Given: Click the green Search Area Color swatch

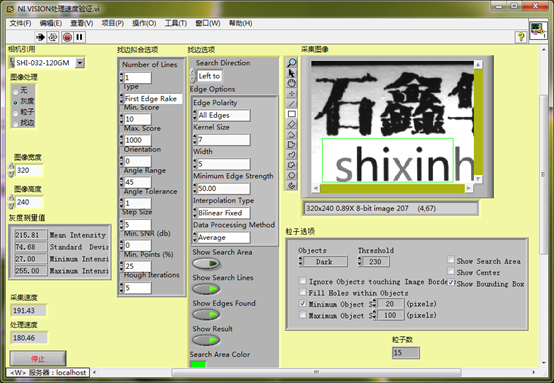Looking at the screenshot, I should [198, 364].
